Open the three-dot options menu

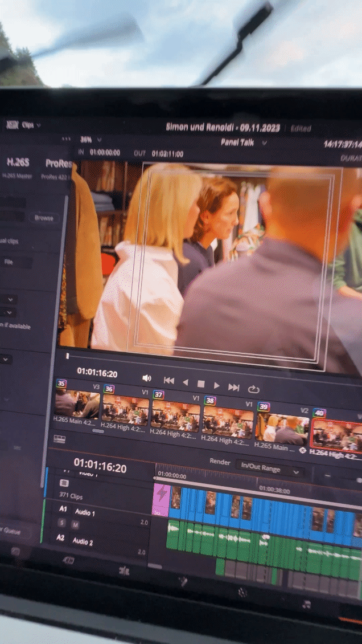coord(67,139)
